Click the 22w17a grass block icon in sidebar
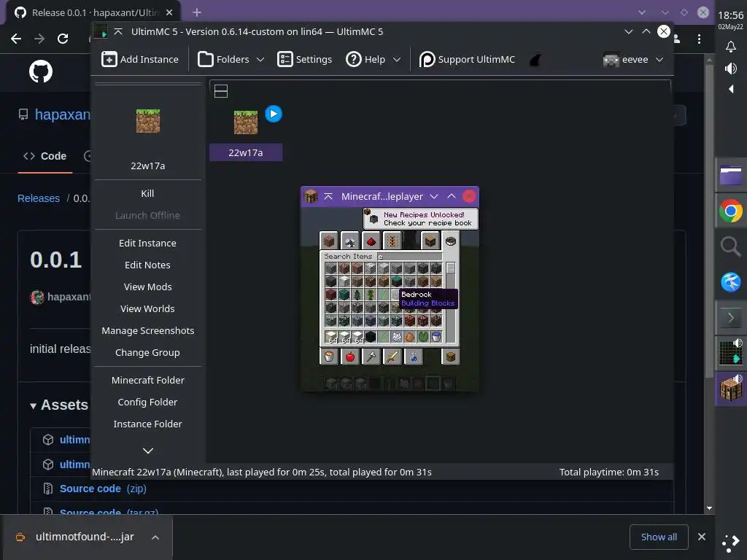 pyautogui.click(x=148, y=121)
